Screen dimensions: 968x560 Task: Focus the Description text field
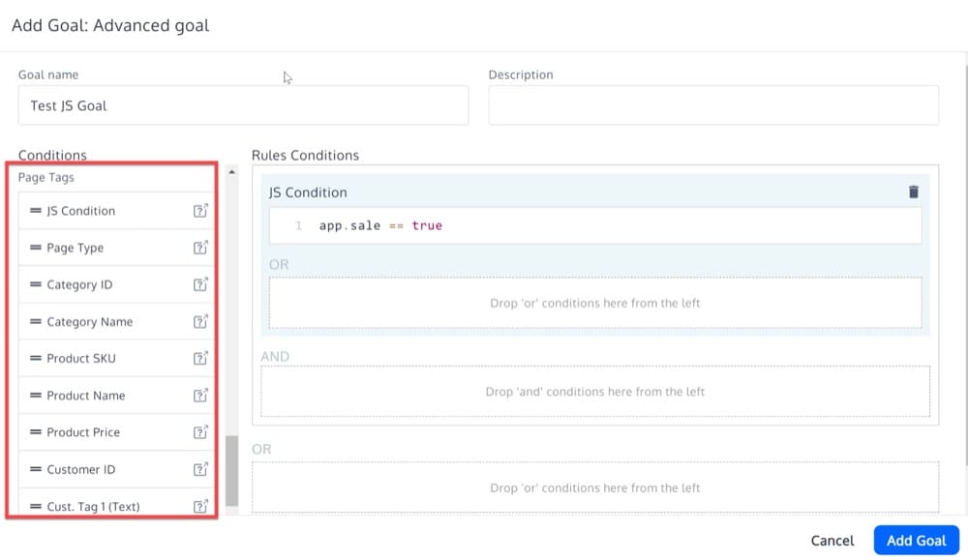coord(712,105)
